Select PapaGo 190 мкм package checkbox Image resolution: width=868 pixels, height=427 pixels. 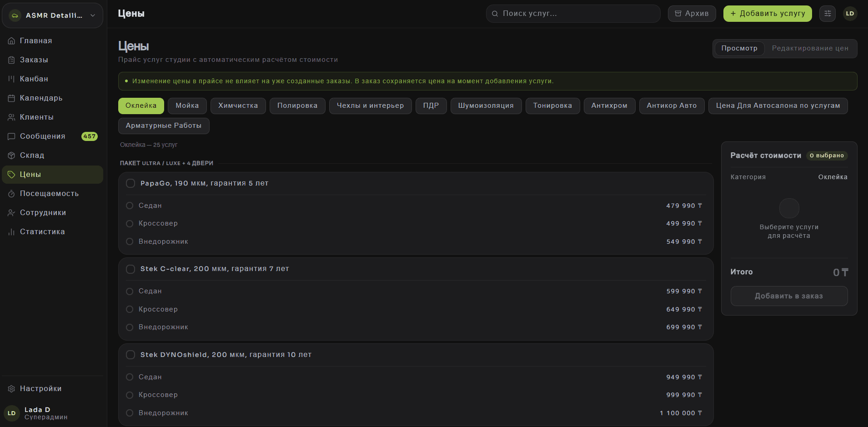[130, 183]
